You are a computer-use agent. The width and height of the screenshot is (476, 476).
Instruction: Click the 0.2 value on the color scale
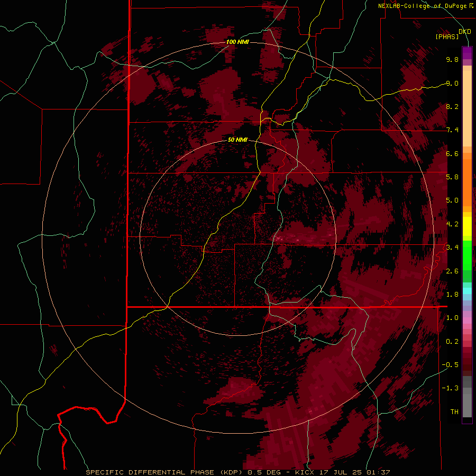tap(452, 342)
